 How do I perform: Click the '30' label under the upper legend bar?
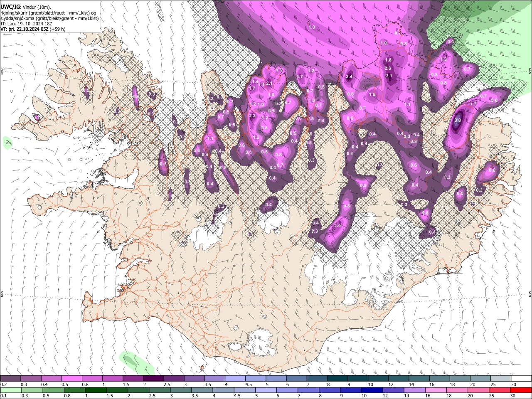pyautogui.click(x=513, y=384)
